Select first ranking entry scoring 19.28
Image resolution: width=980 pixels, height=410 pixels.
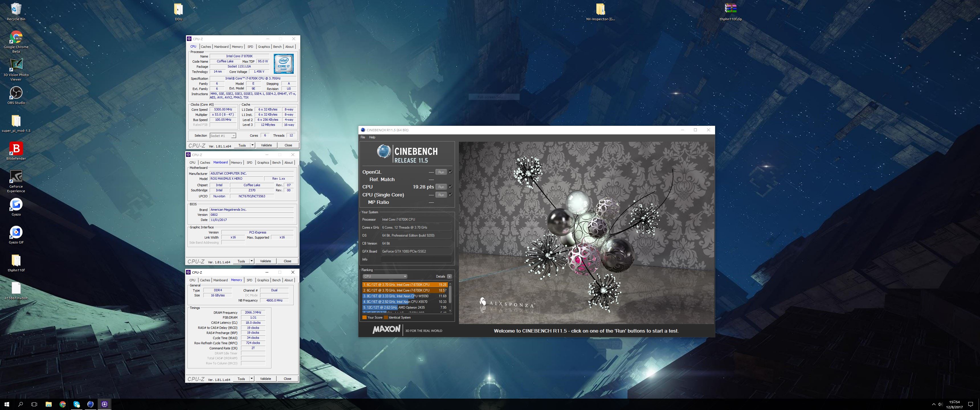[405, 284]
